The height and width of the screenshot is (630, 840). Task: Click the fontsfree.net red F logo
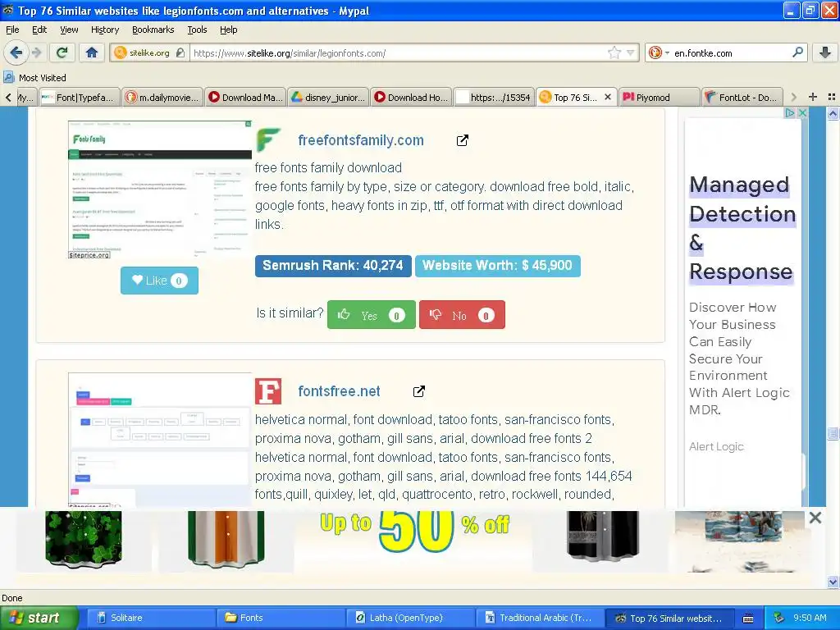pyautogui.click(x=268, y=391)
